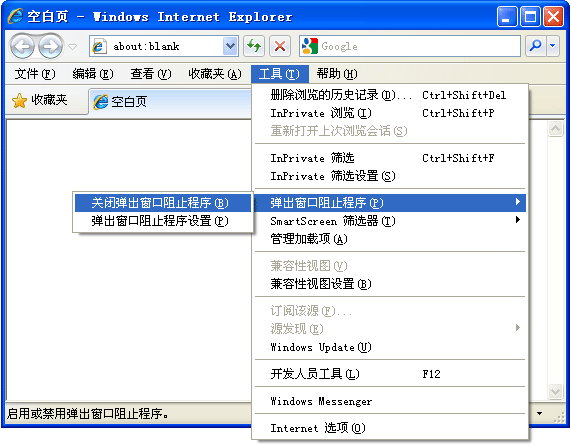This screenshot has width=571, height=447.
Task: Open the 帮助 menu
Action: point(336,74)
